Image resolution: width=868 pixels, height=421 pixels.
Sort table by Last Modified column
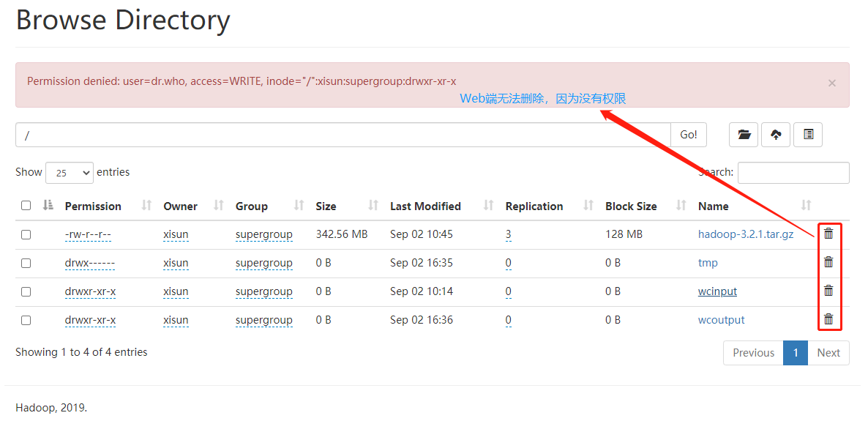pos(425,206)
